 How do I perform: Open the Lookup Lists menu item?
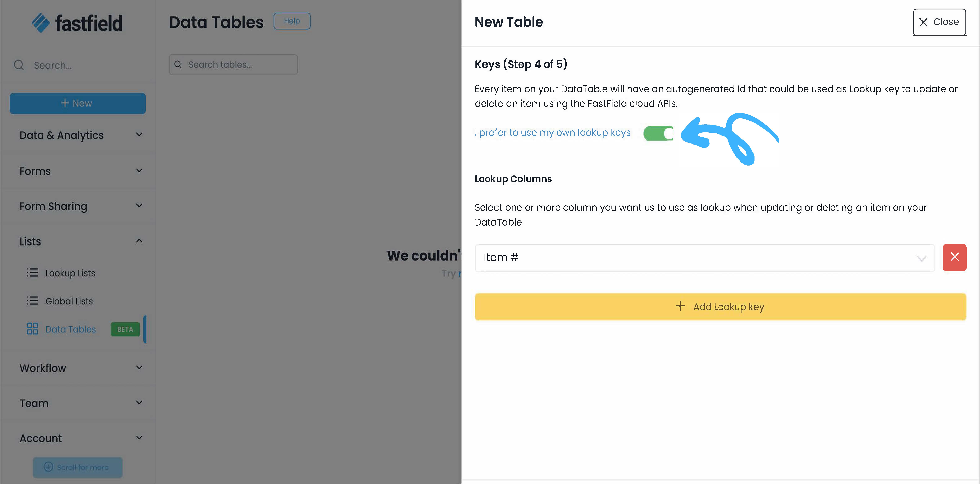[x=70, y=273]
